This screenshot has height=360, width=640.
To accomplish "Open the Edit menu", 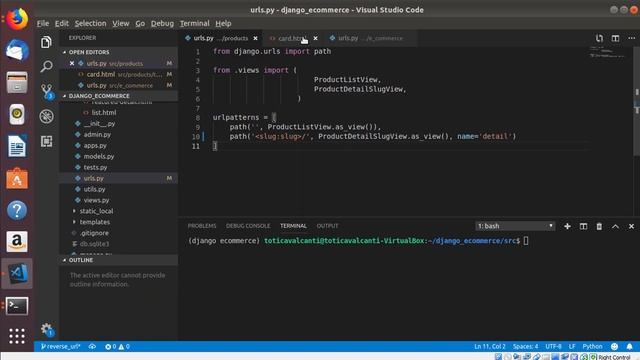I will 62,23.
